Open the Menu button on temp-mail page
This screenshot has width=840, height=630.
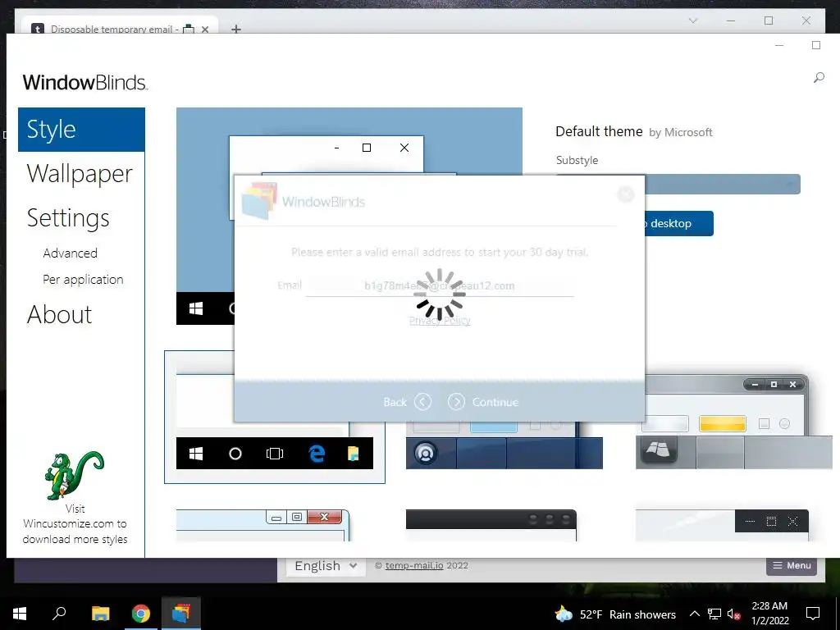pyautogui.click(x=792, y=565)
